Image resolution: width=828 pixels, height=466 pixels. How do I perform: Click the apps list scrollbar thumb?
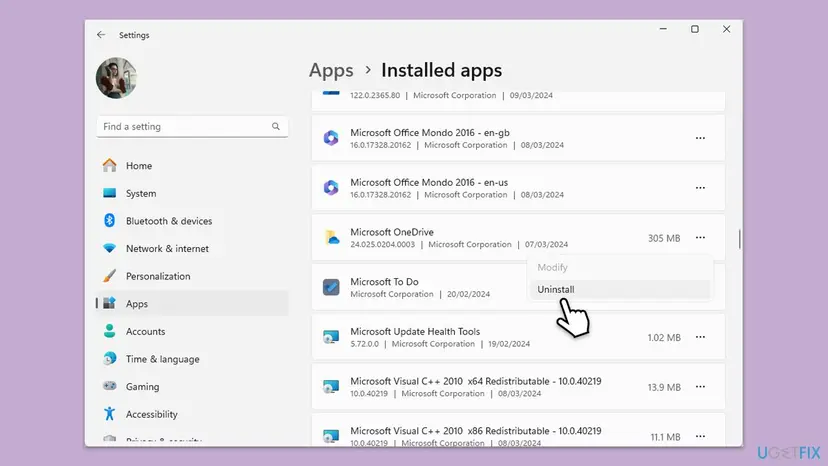pyautogui.click(x=739, y=239)
